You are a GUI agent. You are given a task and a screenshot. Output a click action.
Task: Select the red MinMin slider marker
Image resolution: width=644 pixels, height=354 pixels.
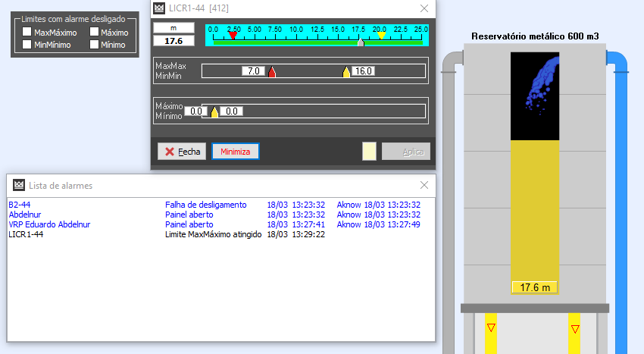tap(272, 72)
